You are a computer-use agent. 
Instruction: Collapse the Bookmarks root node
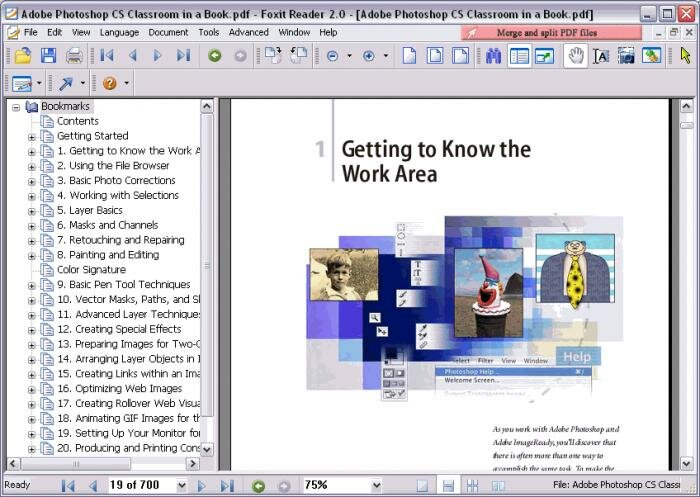click(16, 106)
